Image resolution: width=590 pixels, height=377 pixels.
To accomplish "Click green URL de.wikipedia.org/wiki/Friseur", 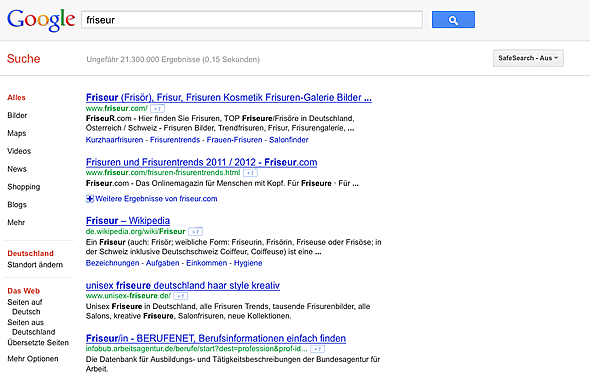I will (x=135, y=231).
